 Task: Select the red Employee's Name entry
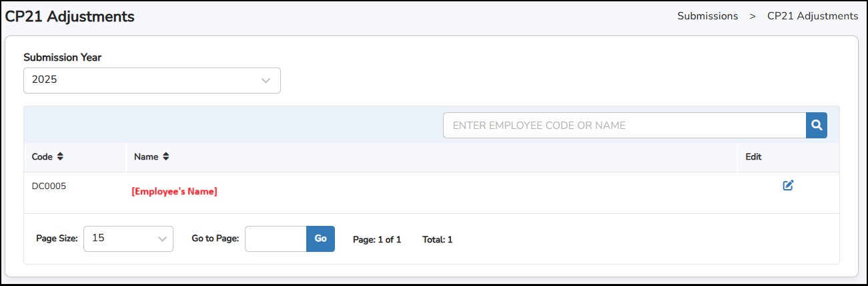pos(174,192)
